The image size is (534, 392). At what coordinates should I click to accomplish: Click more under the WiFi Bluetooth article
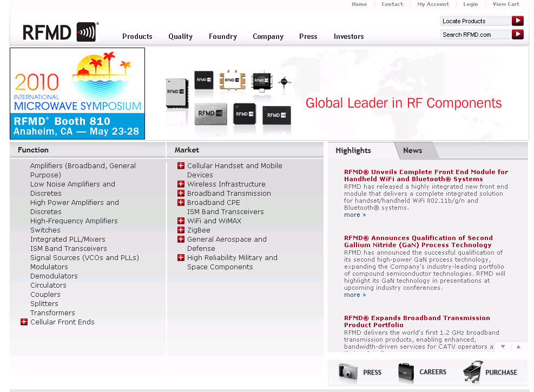pyautogui.click(x=355, y=215)
